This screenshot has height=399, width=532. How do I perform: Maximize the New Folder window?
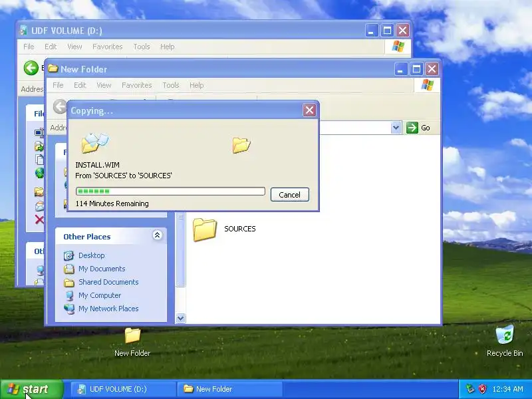[x=416, y=69]
